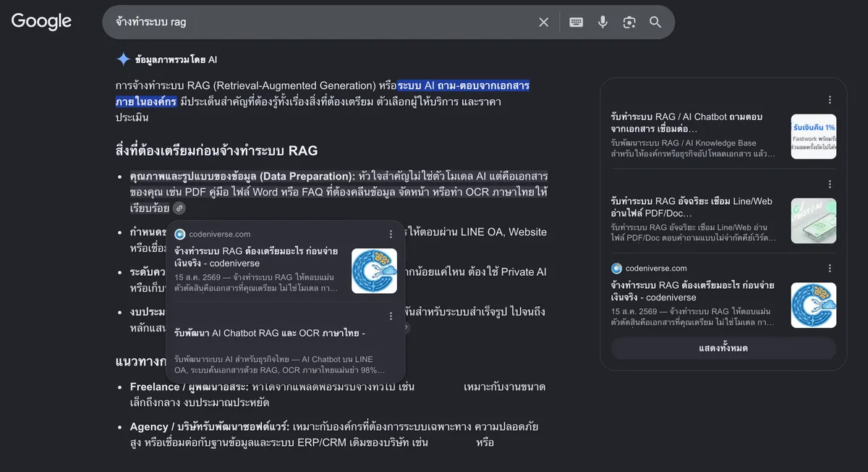This screenshot has width=868, height=472.
Task: Open sidebar link รับทำระบบ RAG / AI Chatbot ถามตอบ
Action: [x=686, y=122]
